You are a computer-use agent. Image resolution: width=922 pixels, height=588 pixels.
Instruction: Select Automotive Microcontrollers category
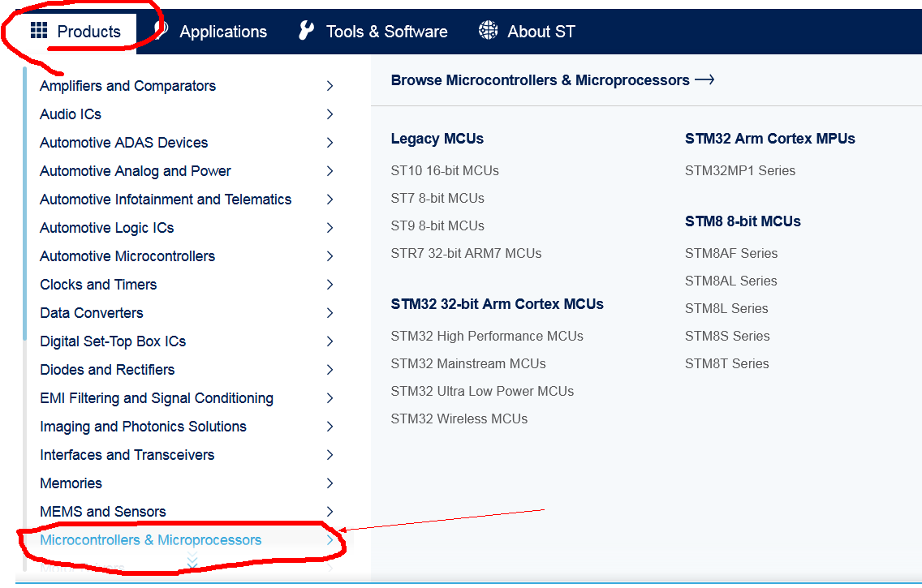click(x=127, y=256)
